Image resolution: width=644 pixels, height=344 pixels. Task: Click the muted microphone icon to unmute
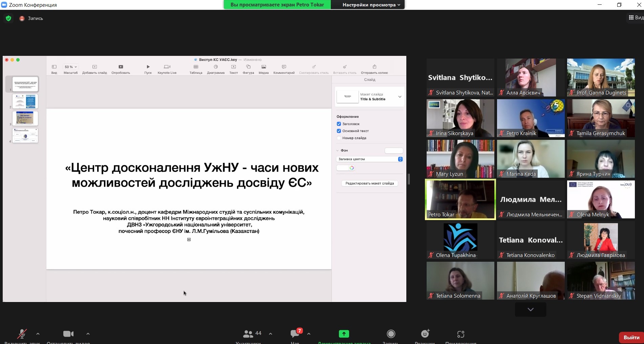click(22, 334)
